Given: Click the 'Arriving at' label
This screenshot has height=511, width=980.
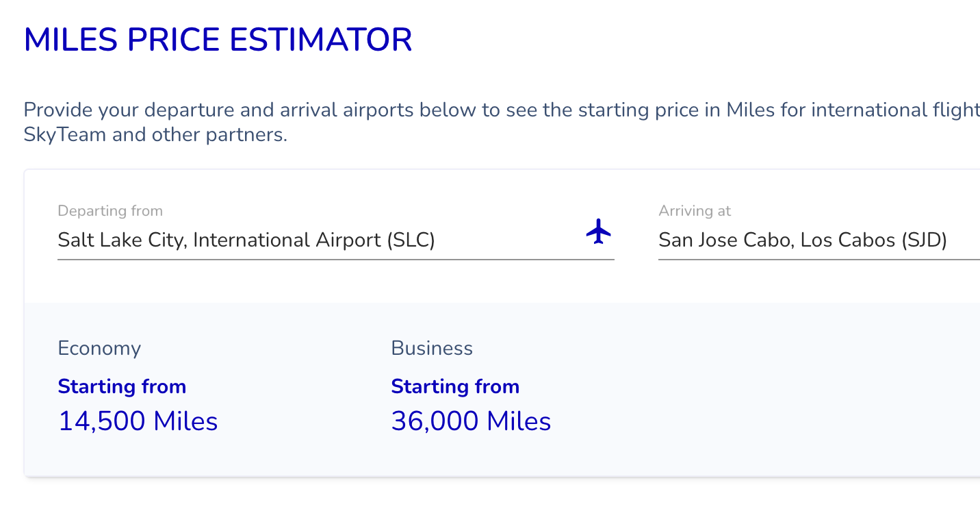Looking at the screenshot, I should coord(695,211).
